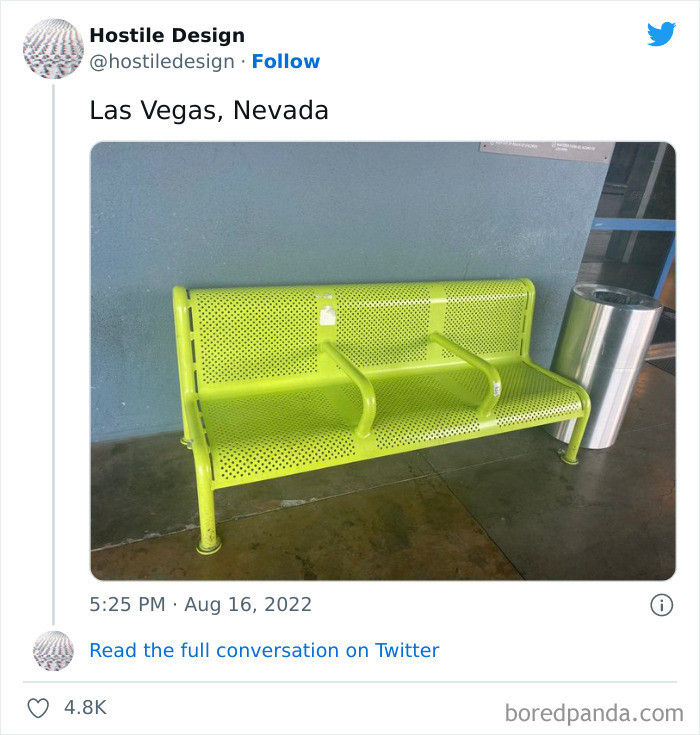Open the tweet info icon
This screenshot has height=735, width=700.
coord(661,605)
